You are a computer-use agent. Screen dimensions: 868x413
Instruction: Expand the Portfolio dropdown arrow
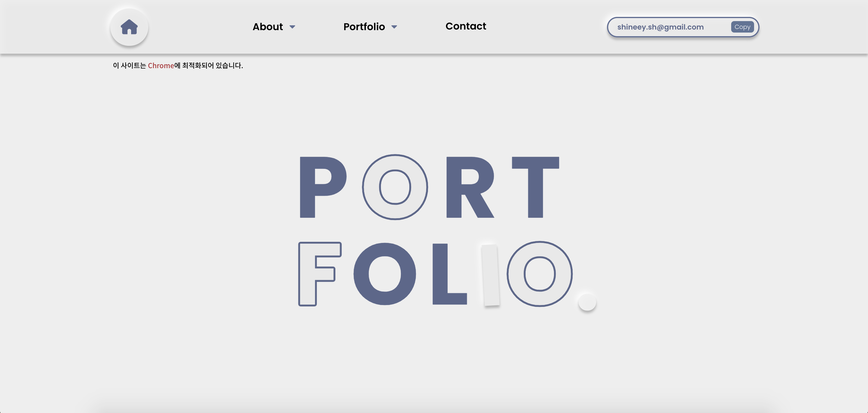[394, 27]
